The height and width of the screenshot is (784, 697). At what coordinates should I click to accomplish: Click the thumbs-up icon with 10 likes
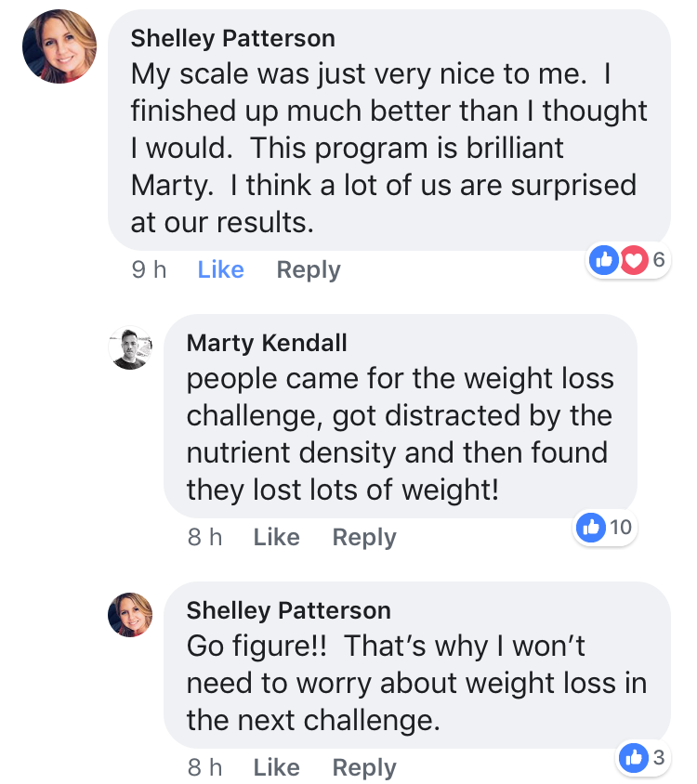(x=591, y=528)
